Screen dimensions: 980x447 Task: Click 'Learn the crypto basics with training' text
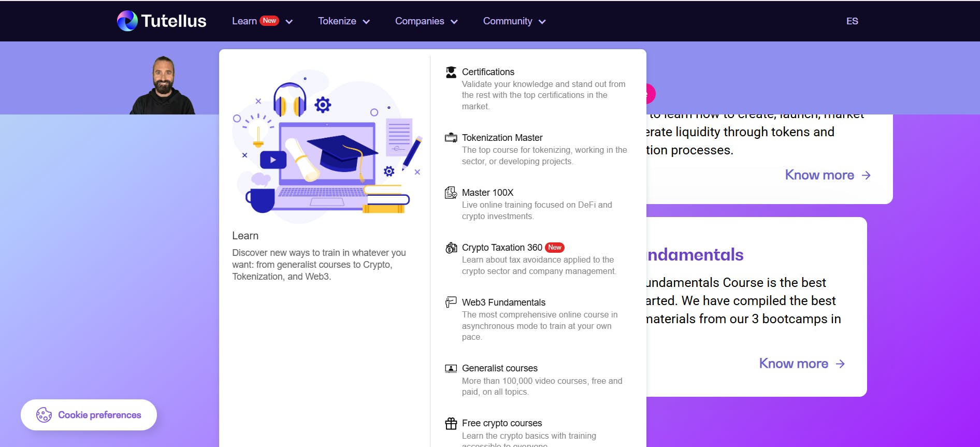529,439
